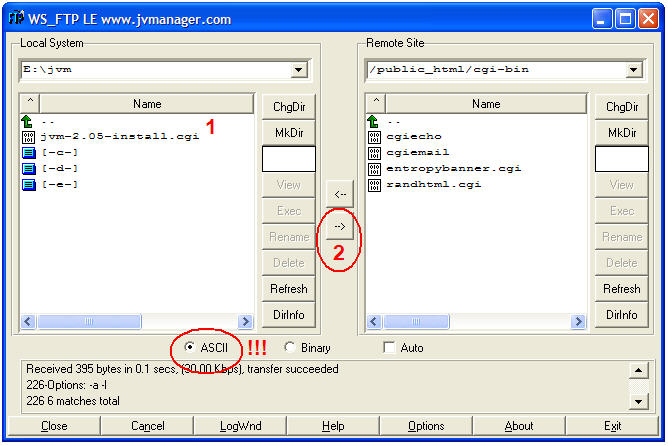The width and height of the screenshot is (668, 446).
Task: Click the ".." parent entry in remote list
Action: click(394, 122)
